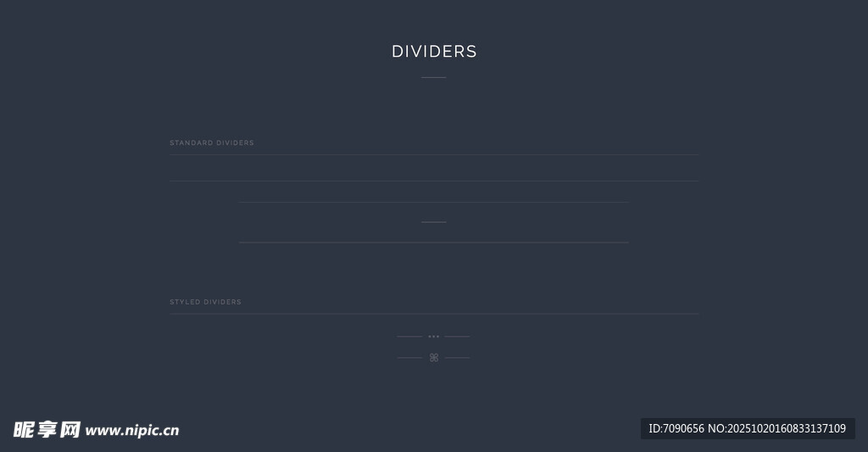This screenshot has height=452, width=868.
Task: Click the 昵享网 watermark logo
Action: pos(47,429)
